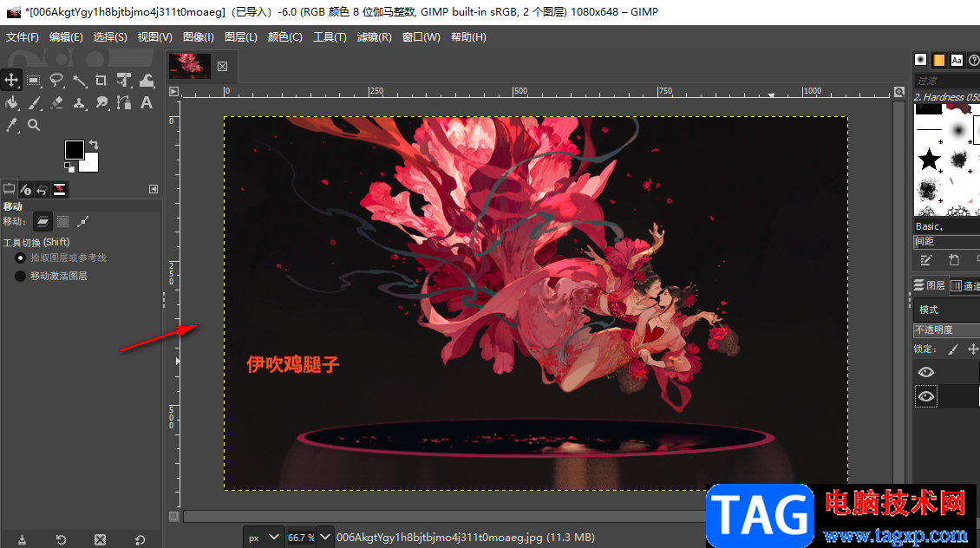Toggle the quick mask button
This screenshot has width=980, height=548.
tap(173, 516)
